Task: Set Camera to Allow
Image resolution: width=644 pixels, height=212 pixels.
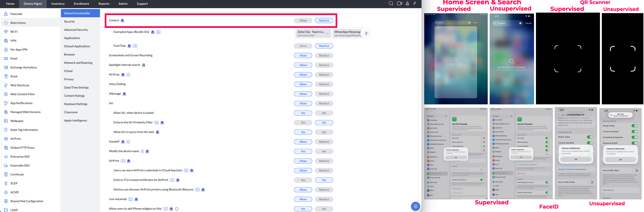Action: coord(303,21)
